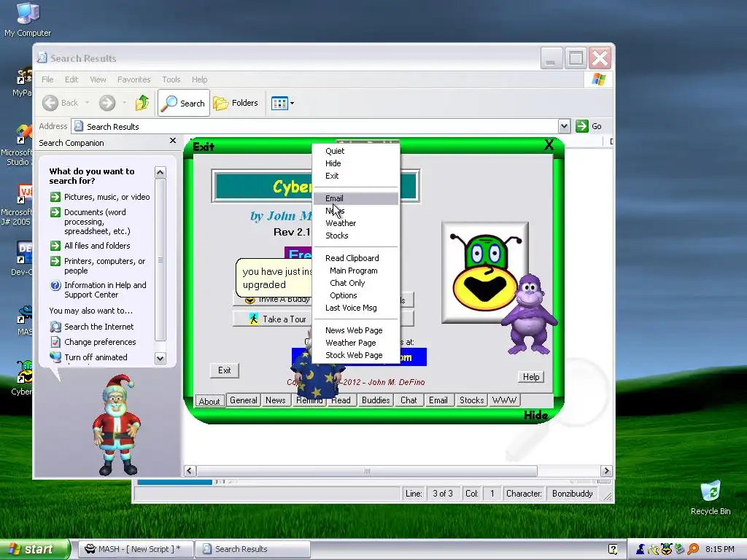This screenshot has width=747, height=560.
Task: Switch to MASH New Script taskbar button
Action: pos(135,549)
